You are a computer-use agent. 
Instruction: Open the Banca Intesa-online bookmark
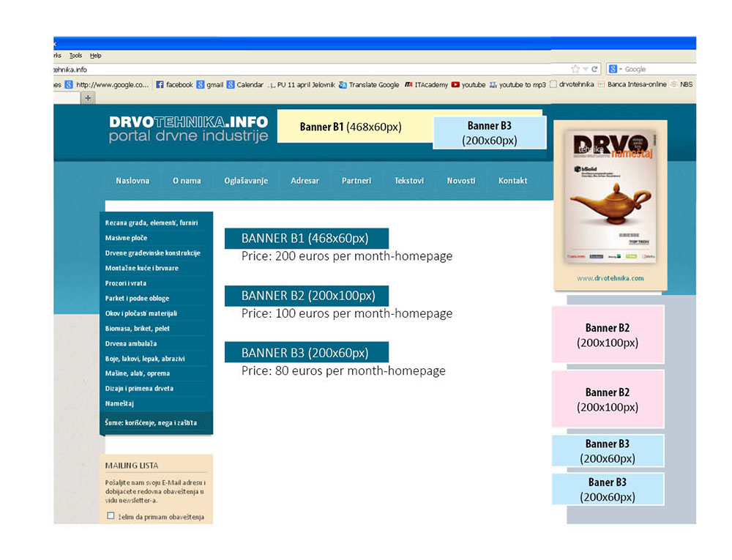632,85
